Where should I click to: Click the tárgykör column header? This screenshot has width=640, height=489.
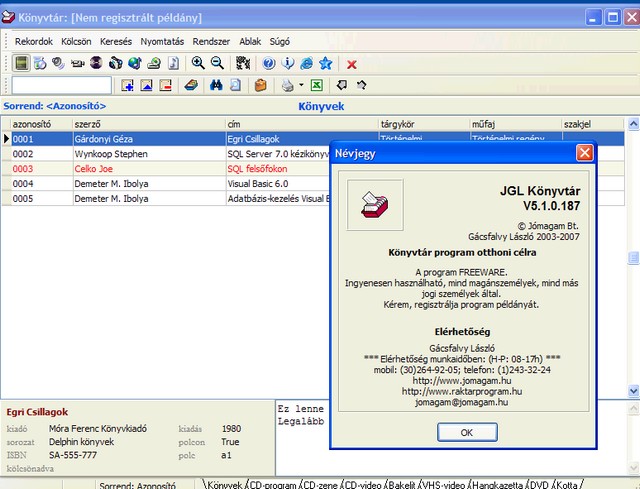coord(424,124)
